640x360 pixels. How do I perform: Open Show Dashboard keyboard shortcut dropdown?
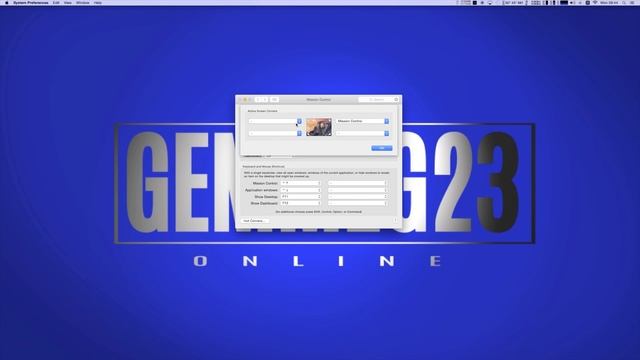coord(301,203)
